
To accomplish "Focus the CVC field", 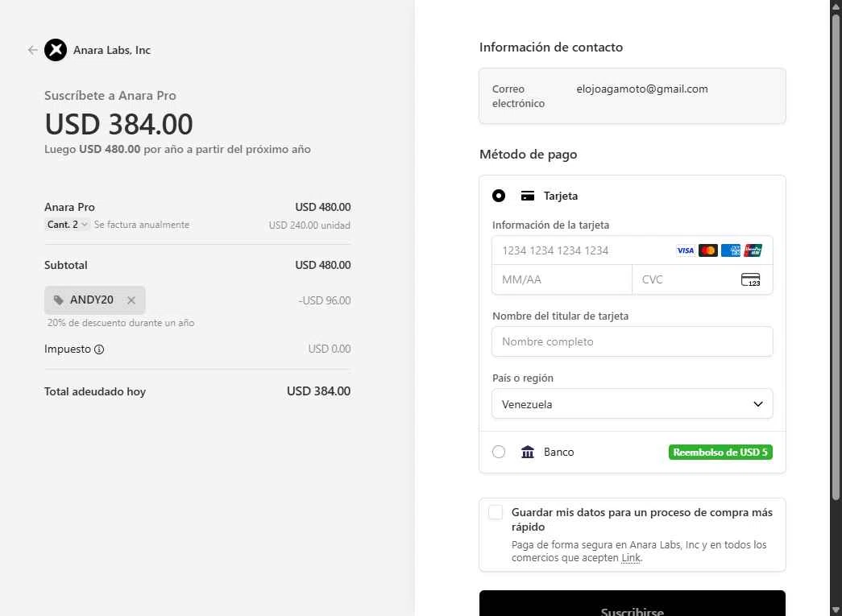I will click(703, 279).
